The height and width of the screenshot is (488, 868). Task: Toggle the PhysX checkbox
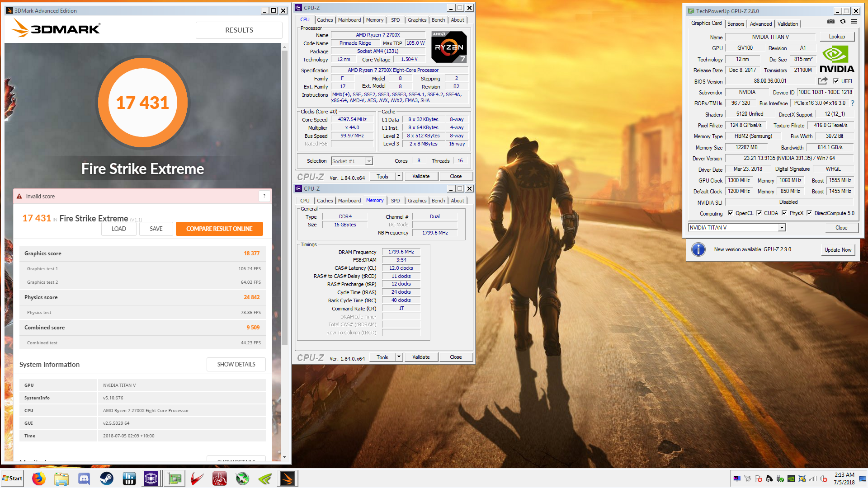[x=784, y=213]
